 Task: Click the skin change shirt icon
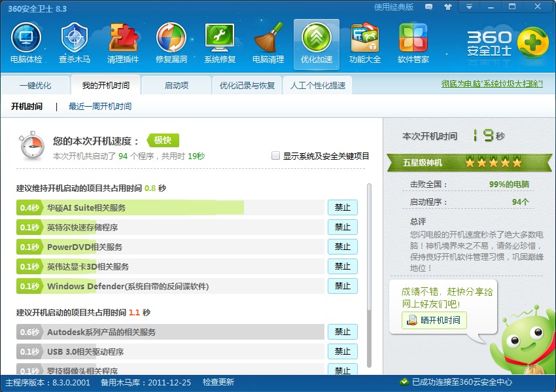[447, 7]
